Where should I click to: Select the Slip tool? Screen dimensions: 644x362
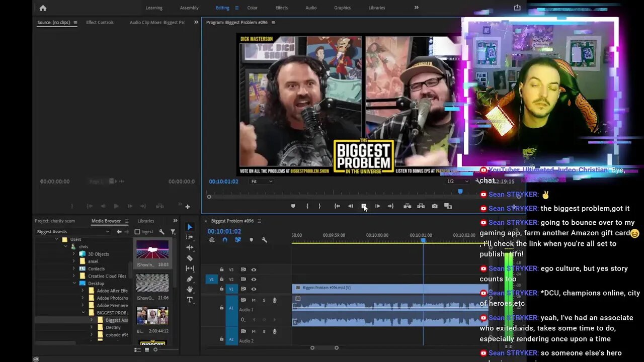click(190, 268)
